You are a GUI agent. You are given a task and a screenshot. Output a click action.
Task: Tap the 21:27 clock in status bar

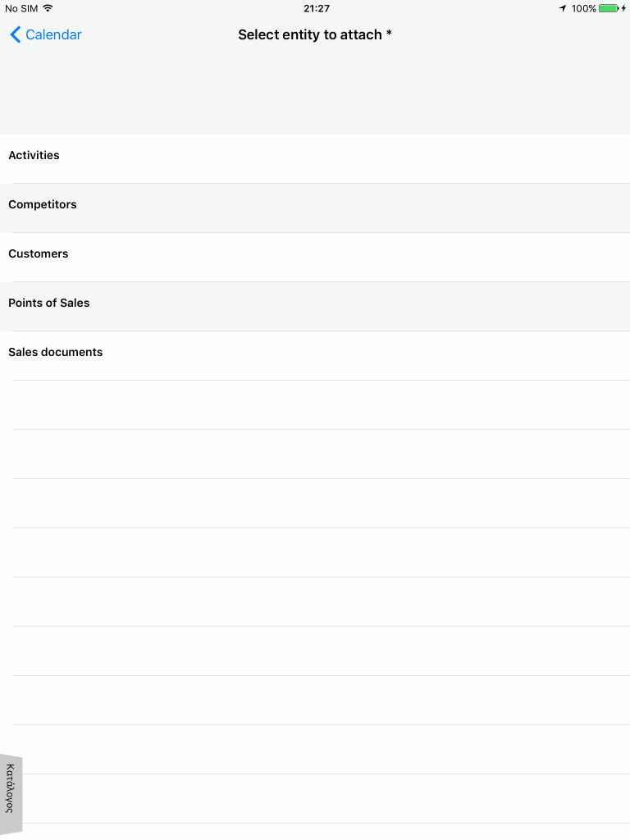tap(317, 8)
